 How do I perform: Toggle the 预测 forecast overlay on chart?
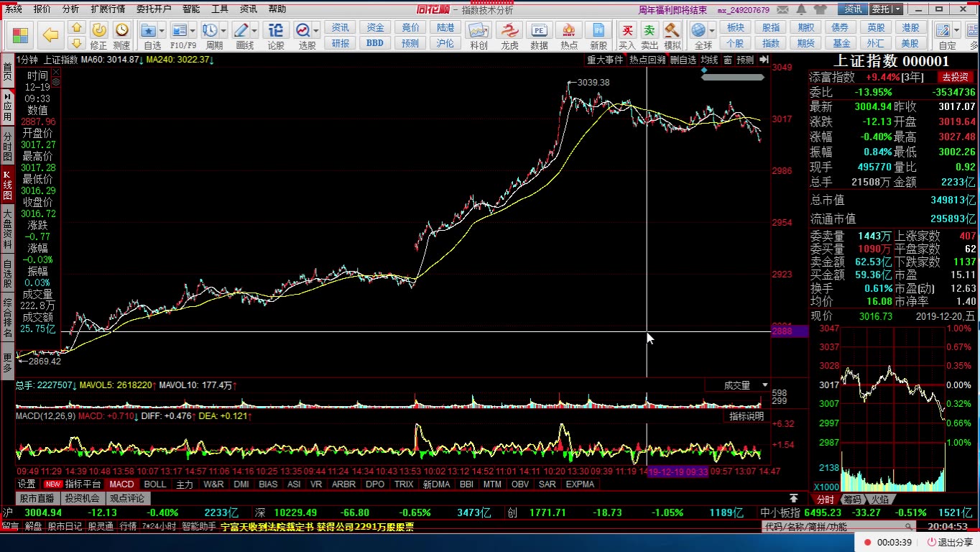point(745,60)
